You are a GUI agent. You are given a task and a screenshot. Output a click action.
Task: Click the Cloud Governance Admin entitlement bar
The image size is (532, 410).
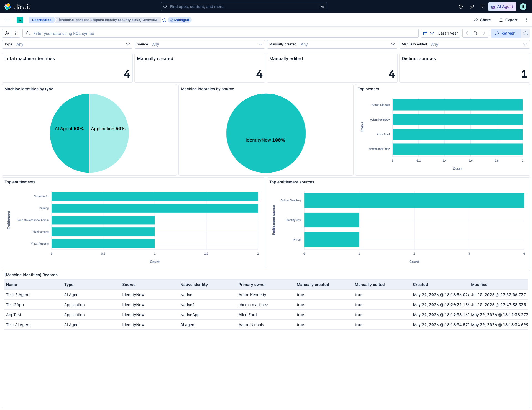coord(103,220)
